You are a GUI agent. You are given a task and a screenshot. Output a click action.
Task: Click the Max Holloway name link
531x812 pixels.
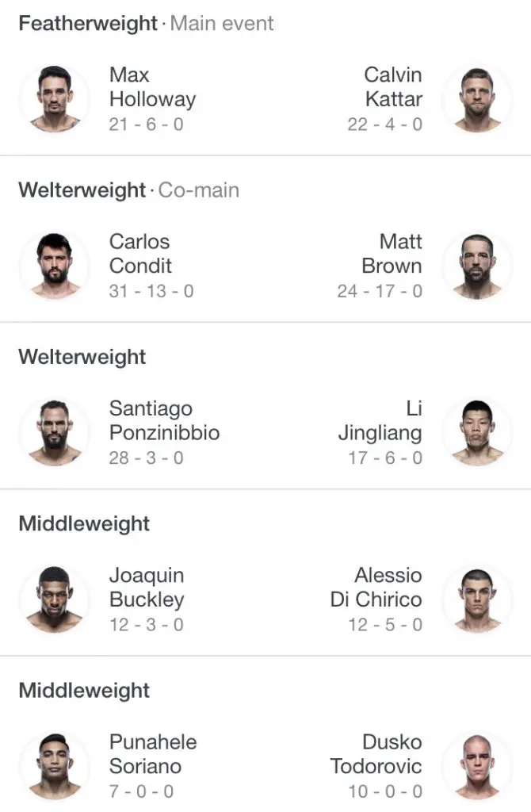tap(152, 87)
